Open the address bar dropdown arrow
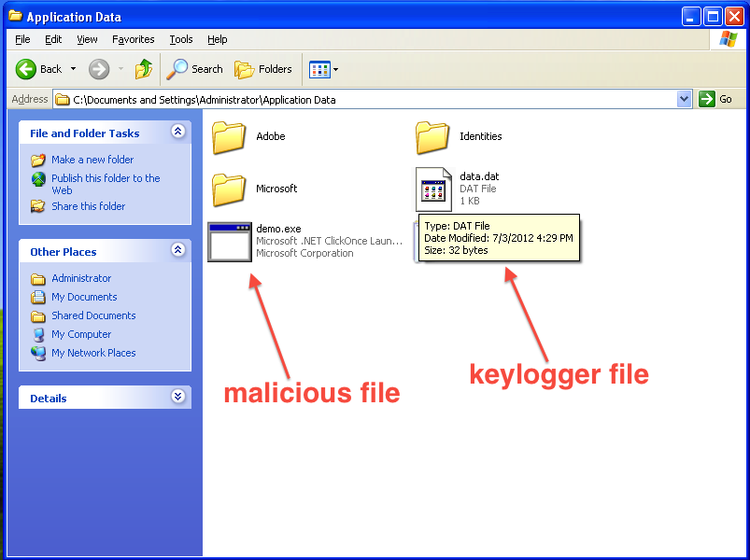This screenshot has width=750, height=560. point(684,99)
